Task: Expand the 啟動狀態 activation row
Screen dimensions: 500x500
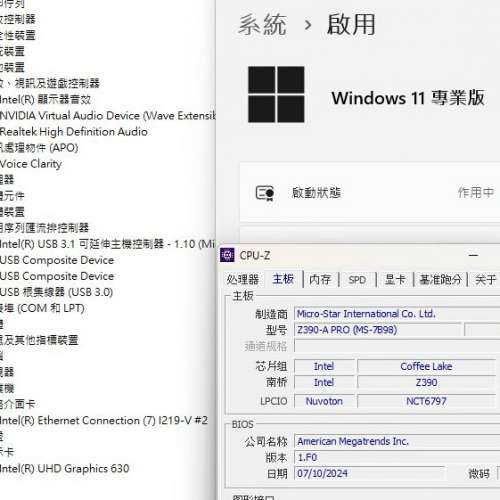Action: [x=370, y=192]
